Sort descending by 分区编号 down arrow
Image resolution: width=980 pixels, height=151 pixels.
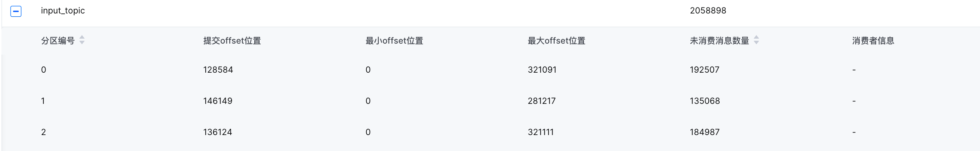tap(82, 42)
